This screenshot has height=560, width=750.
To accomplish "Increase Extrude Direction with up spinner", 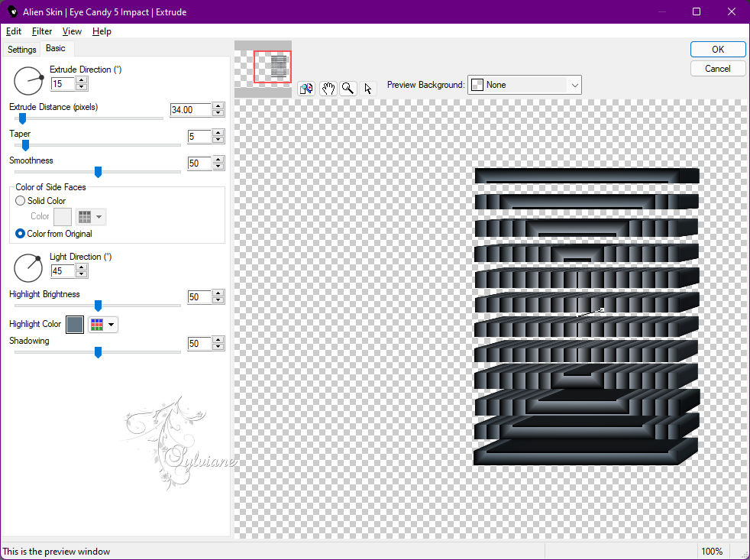I will pos(82,80).
